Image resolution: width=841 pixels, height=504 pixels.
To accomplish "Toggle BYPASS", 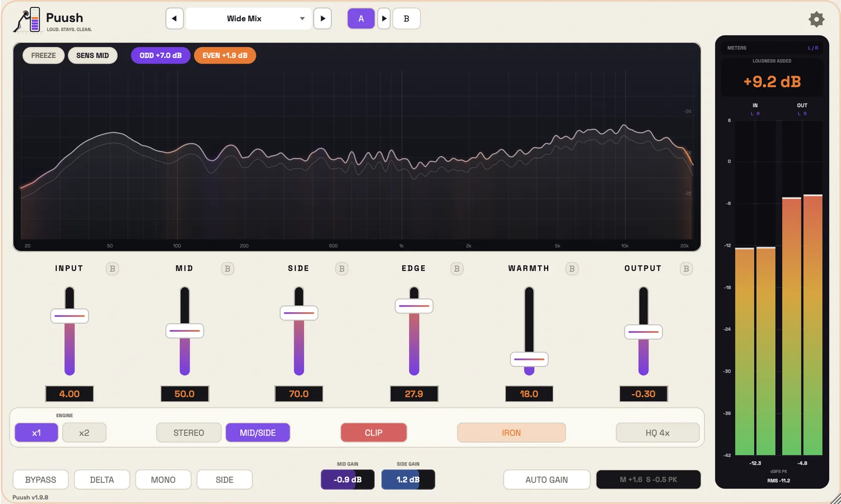I will click(x=40, y=479).
